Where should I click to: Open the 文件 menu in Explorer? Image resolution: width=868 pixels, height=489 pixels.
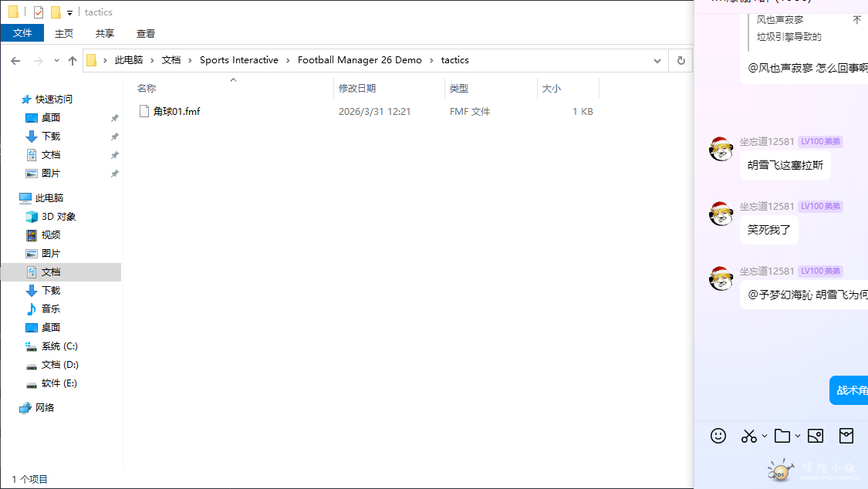coord(22,33)
